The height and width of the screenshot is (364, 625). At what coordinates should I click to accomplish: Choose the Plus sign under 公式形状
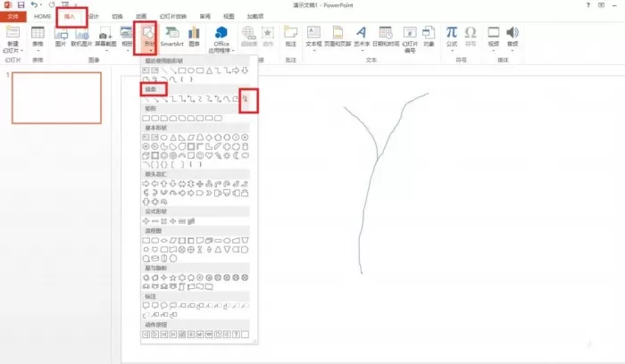coord(146,221)
